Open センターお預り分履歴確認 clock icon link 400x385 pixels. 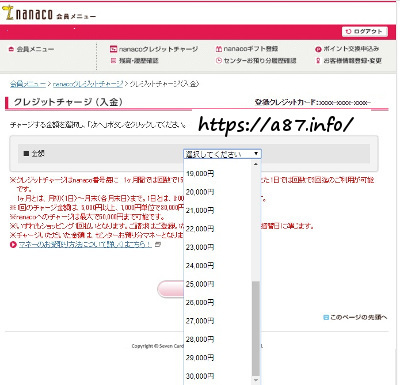[256, 61]
